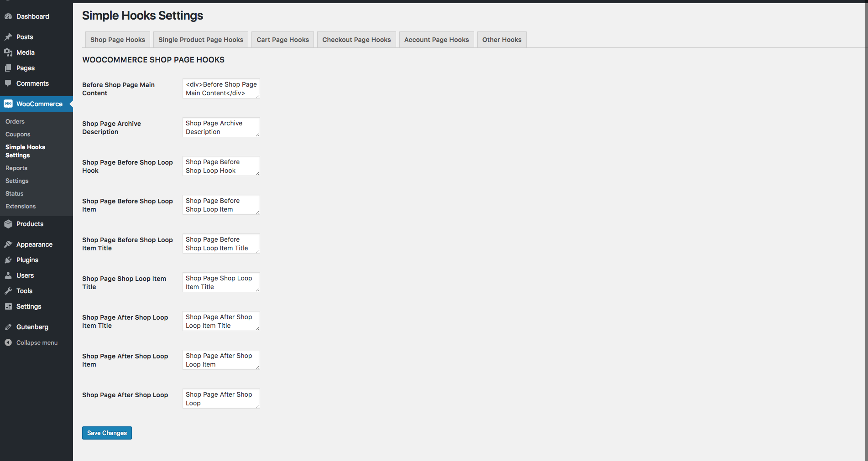
Task: Click the Posts pushpin icon
Action: (8, 37)
